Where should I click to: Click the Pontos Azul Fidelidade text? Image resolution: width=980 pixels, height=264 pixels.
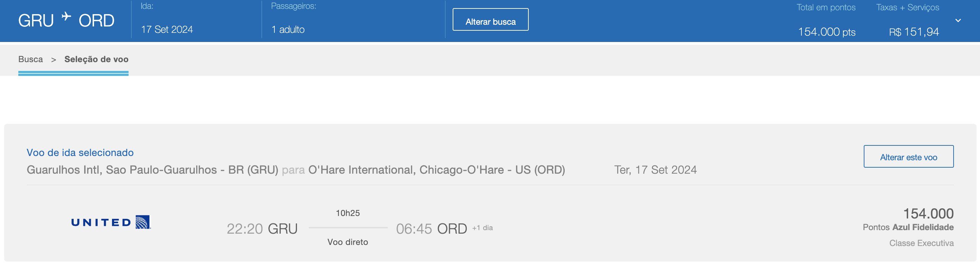(x=908, y=227)
